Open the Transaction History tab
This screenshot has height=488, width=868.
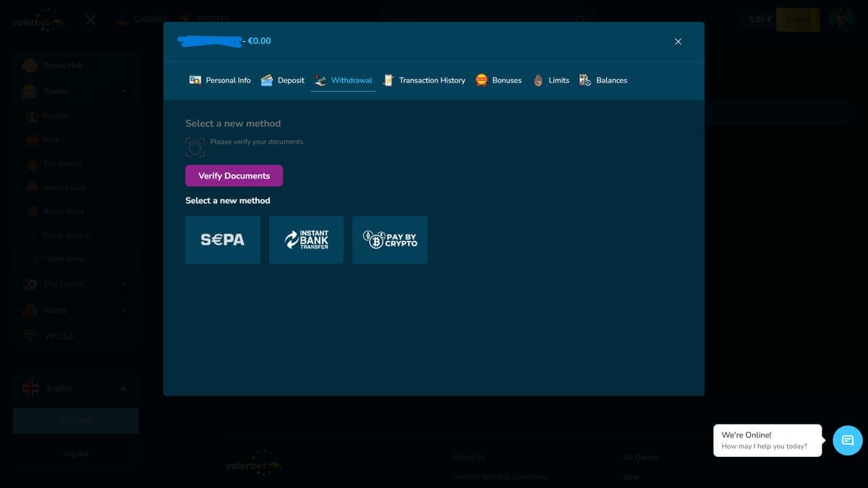tap(424, 80)
